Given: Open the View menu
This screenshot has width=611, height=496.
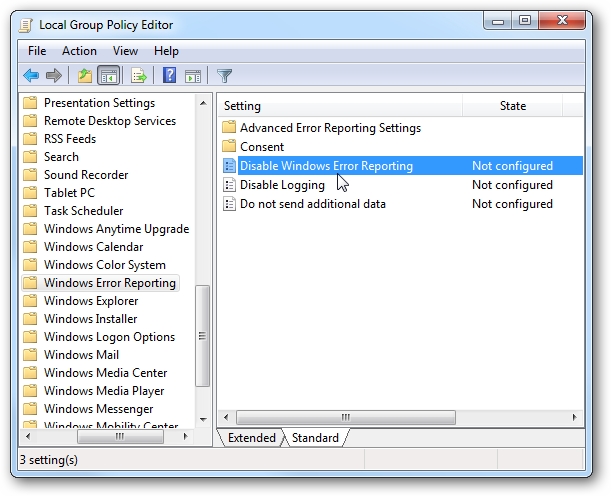Looking at the screenshot, I should click(125, 51).
